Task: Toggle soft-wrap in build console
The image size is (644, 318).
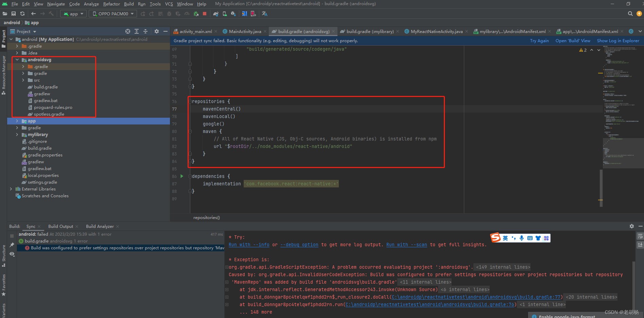Action: point(640,236)
